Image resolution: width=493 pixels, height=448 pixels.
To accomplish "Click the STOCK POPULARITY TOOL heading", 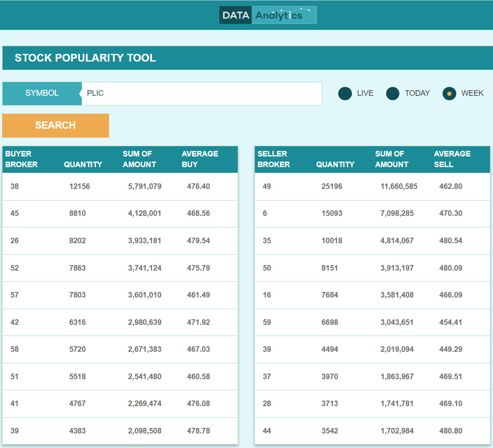I will point(86,58).
